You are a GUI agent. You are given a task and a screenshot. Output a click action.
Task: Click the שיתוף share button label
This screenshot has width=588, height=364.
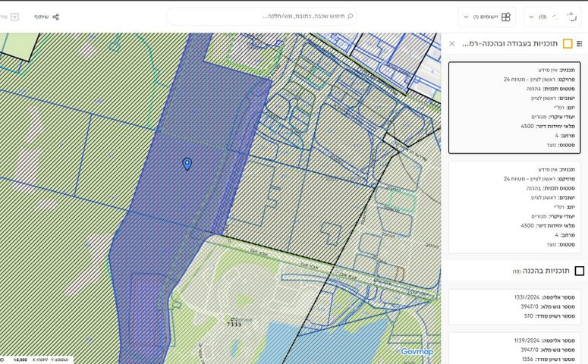[42, 17]
